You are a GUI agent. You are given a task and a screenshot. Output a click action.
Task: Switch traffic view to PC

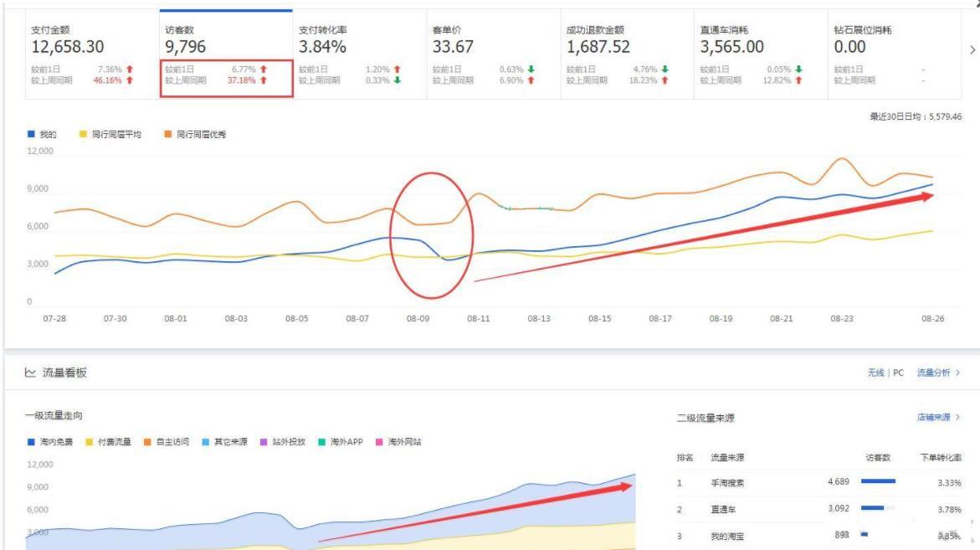(x=898, y=373)
